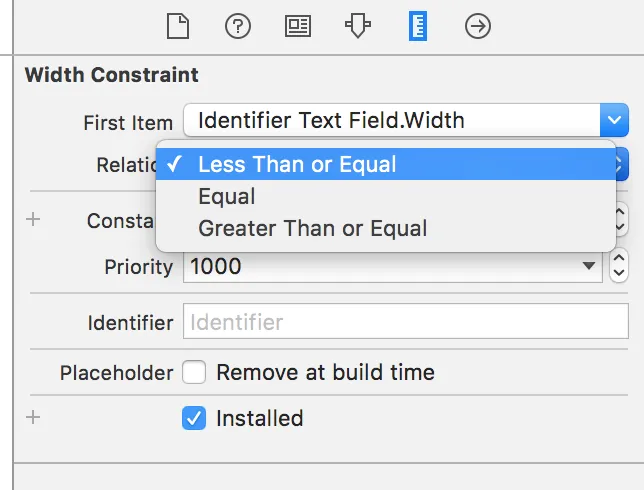Select the Size inspector ruler icon
The width and height of the screenshot is (644, 490).
[x=418, y=27]
